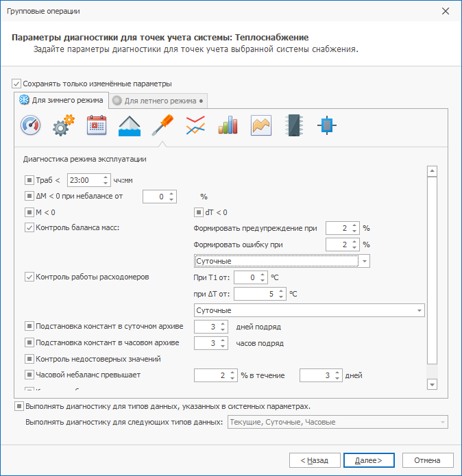Click the 'Траб <' time input field
The height and width of the screenshot is (476, 462).
click(x=84, y=180)
